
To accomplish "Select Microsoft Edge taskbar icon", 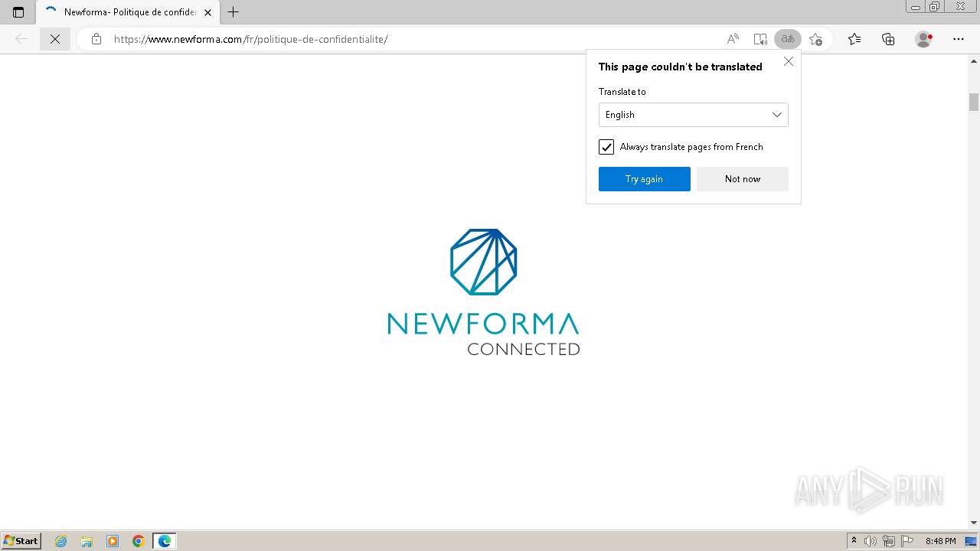I will [x=165, y=541].
